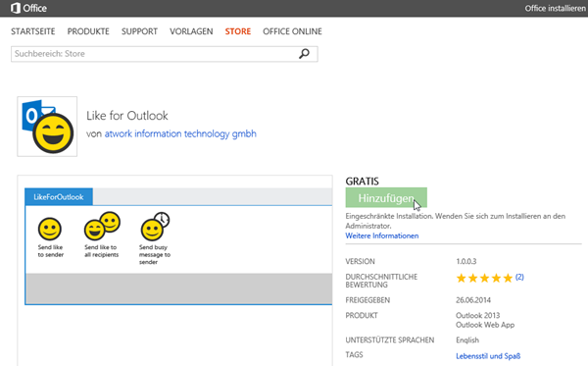Click the Send like to sender smiley

[x=50, y=229]
